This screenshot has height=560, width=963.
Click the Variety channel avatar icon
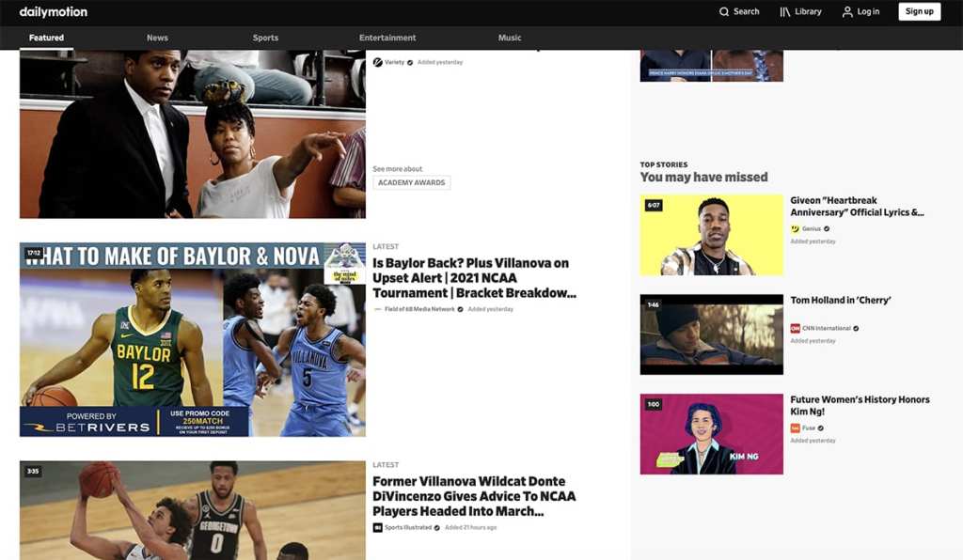[x=378, y=62]
